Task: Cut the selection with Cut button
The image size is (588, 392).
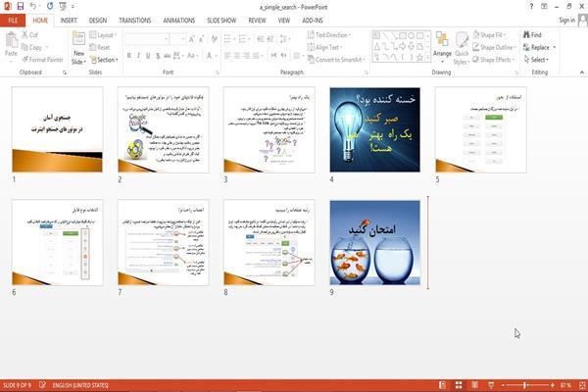Action: (x=30, y=35)
